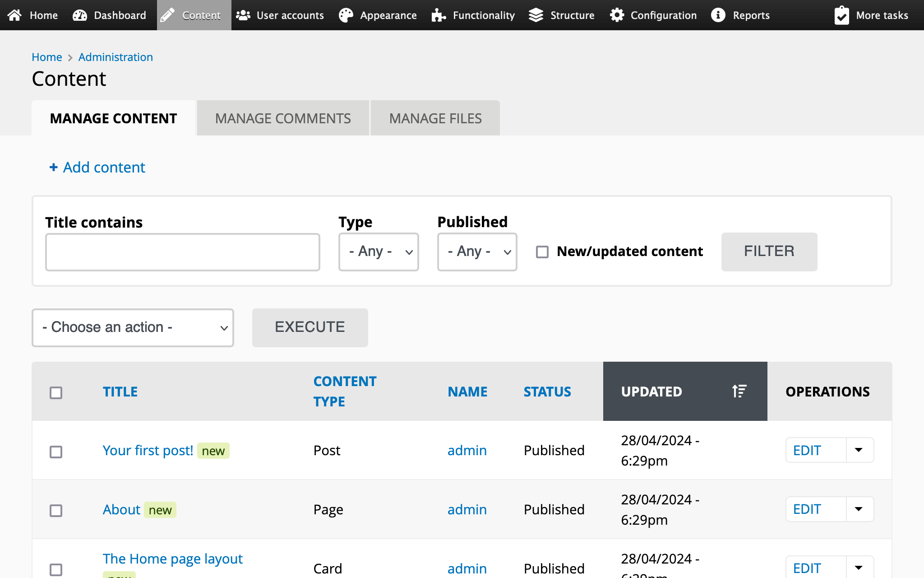
Task: Expand the 'Choose an action' dropdown
Action: click(x=133, y=328)
